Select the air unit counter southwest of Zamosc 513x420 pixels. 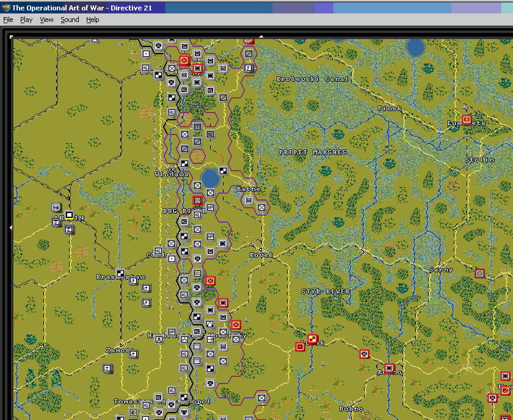pos(107,369)
